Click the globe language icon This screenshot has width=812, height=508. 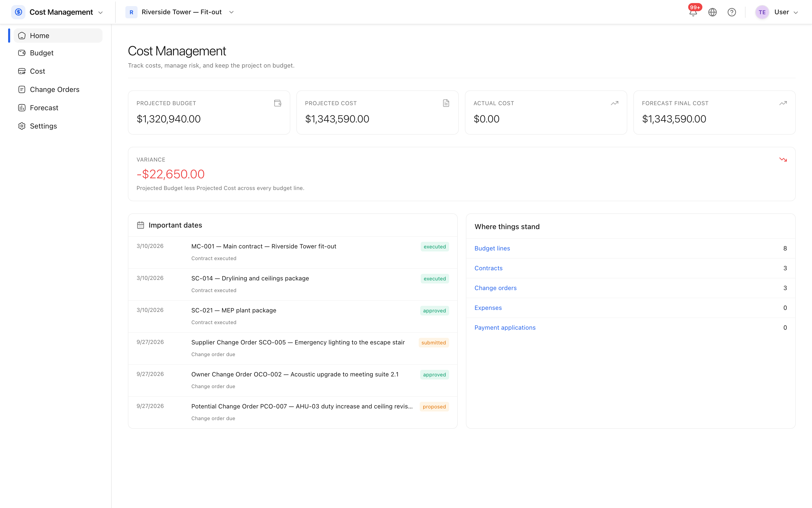[x=712, y=12]
